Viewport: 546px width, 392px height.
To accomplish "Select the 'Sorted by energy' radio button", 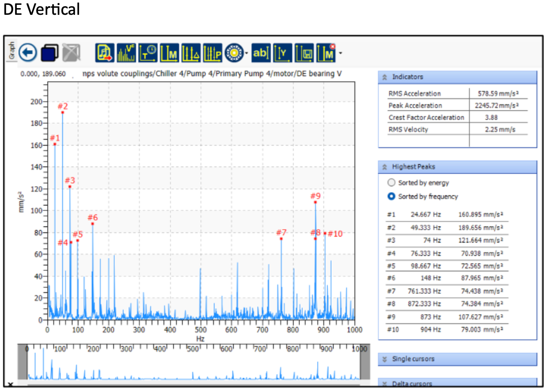I will (391, 182).
